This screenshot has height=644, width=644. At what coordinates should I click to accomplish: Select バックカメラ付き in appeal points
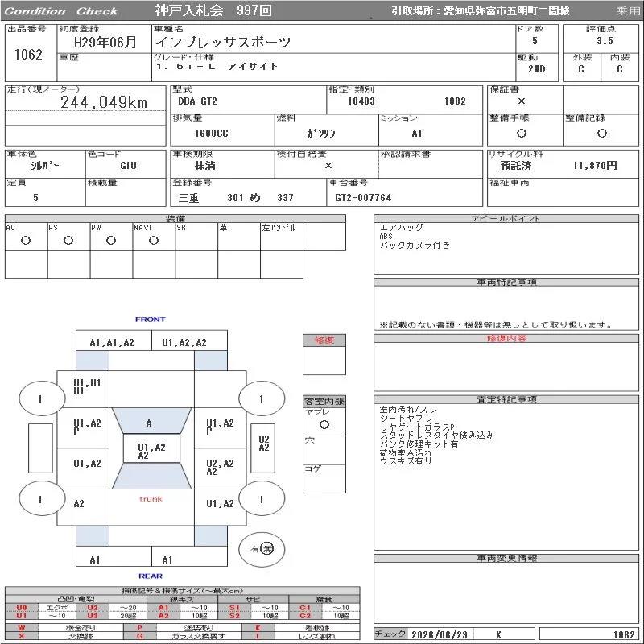pyautogui.click(x=415, y=246)
